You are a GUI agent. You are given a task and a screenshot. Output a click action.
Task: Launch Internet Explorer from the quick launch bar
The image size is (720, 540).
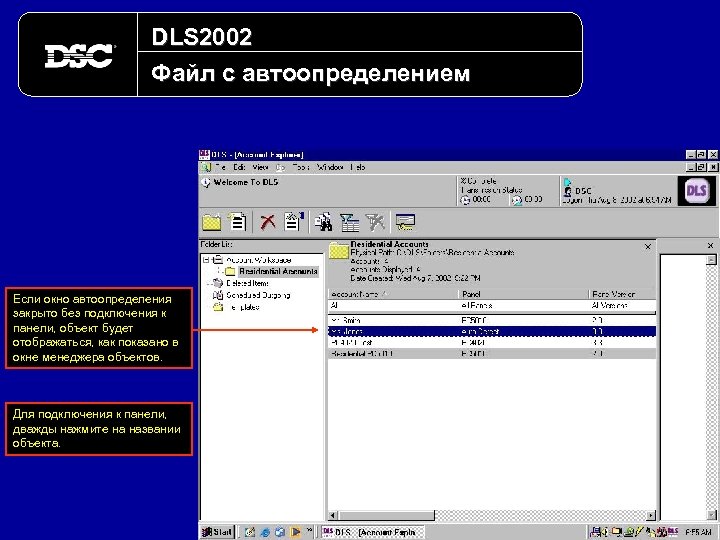pyautogui.click(x=265, y=532)
